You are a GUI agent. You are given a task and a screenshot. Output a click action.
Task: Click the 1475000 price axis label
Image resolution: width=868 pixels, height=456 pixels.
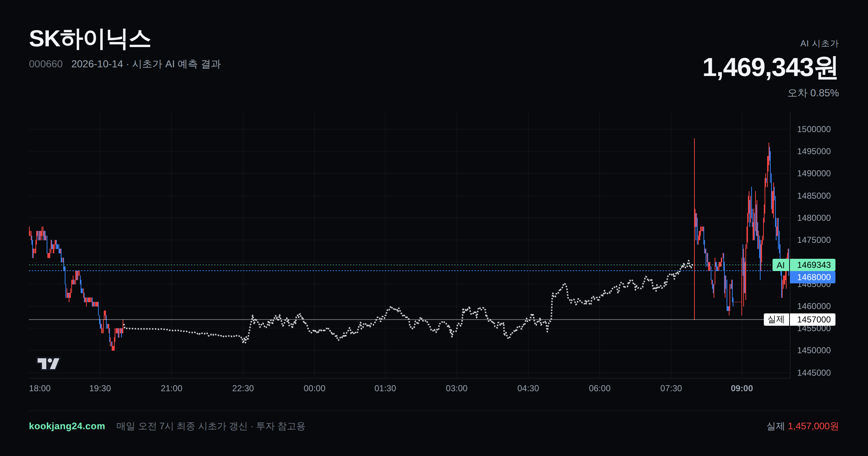coord(814,240)
